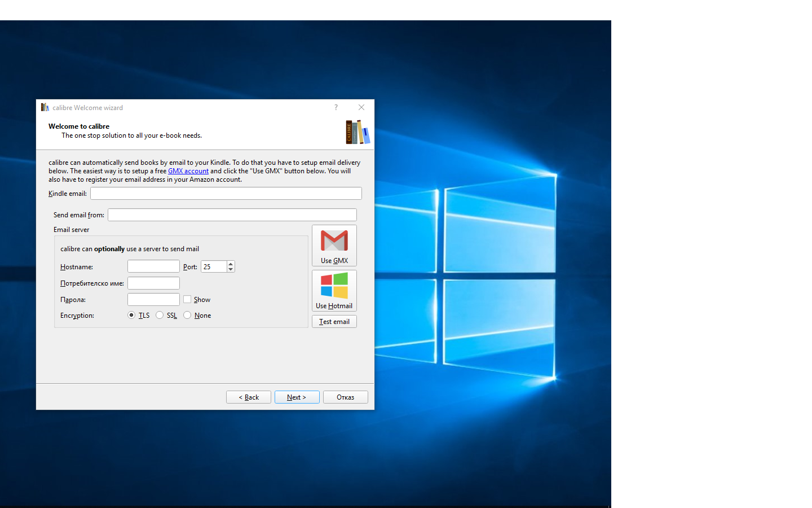Click the question mark help button
The width and height of the screenshot is (812, 508).
[x=336, y=107]
